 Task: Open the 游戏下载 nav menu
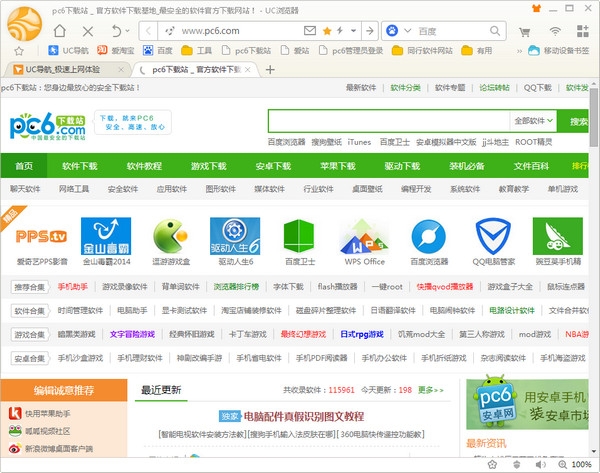209,166
